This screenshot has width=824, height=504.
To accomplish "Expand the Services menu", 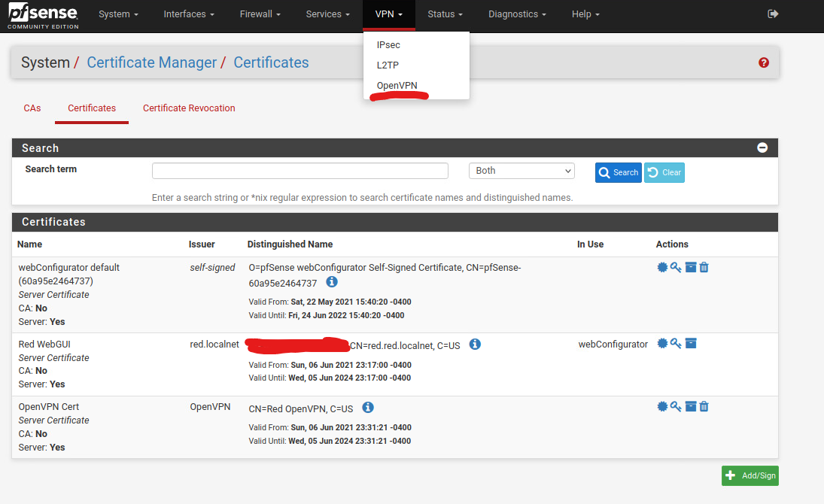I will click(327, 14).
